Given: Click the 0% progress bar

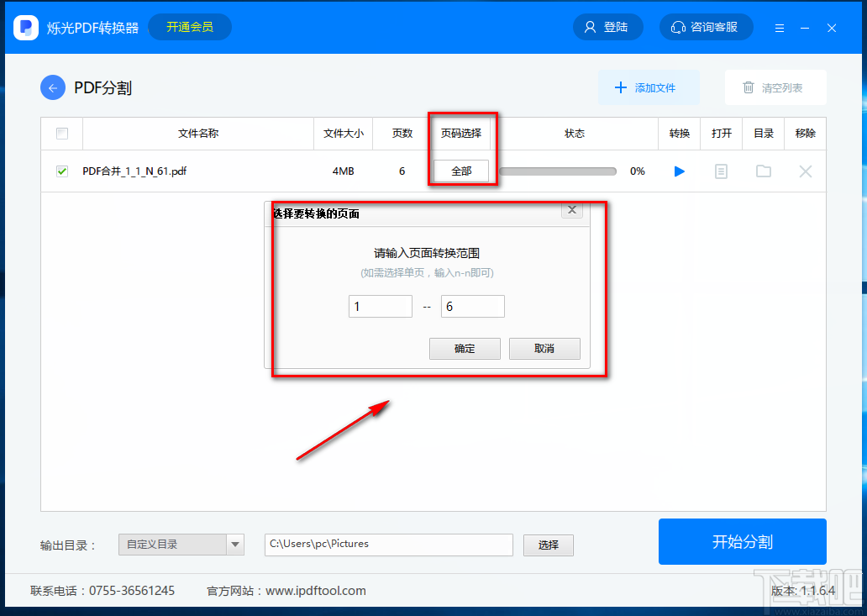Looking at the screenshot, I should coord(557,171).
